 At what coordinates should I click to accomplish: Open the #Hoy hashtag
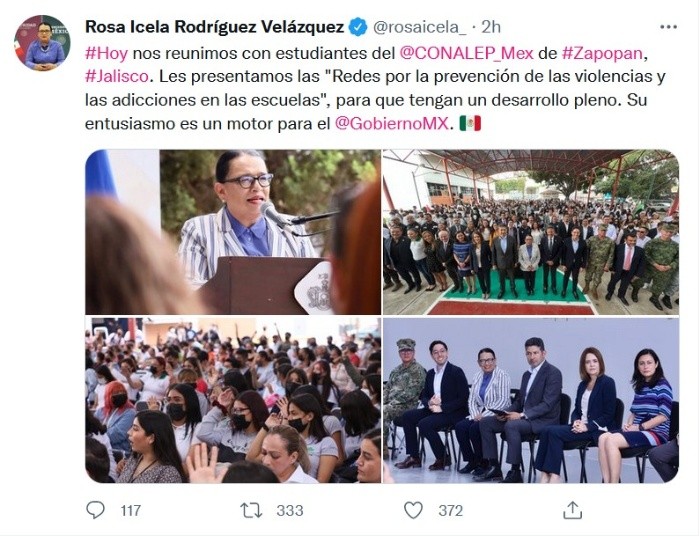click(x=106, y=54)
